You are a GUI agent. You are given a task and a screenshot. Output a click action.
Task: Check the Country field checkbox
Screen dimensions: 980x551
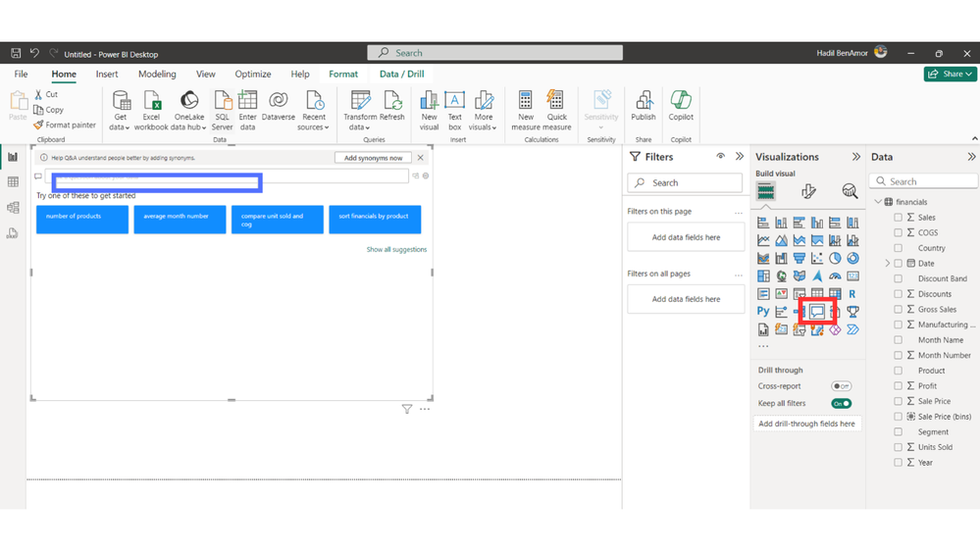pos(899,248)
